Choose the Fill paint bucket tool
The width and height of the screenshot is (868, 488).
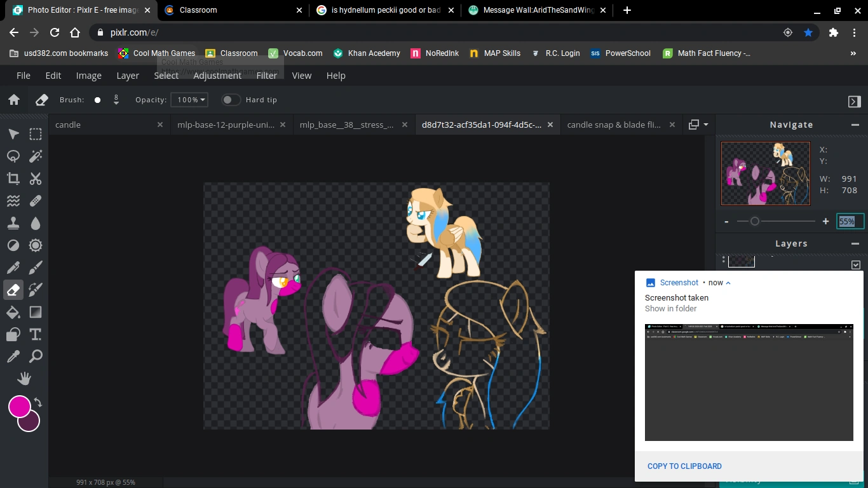click(x=13, y=312)
